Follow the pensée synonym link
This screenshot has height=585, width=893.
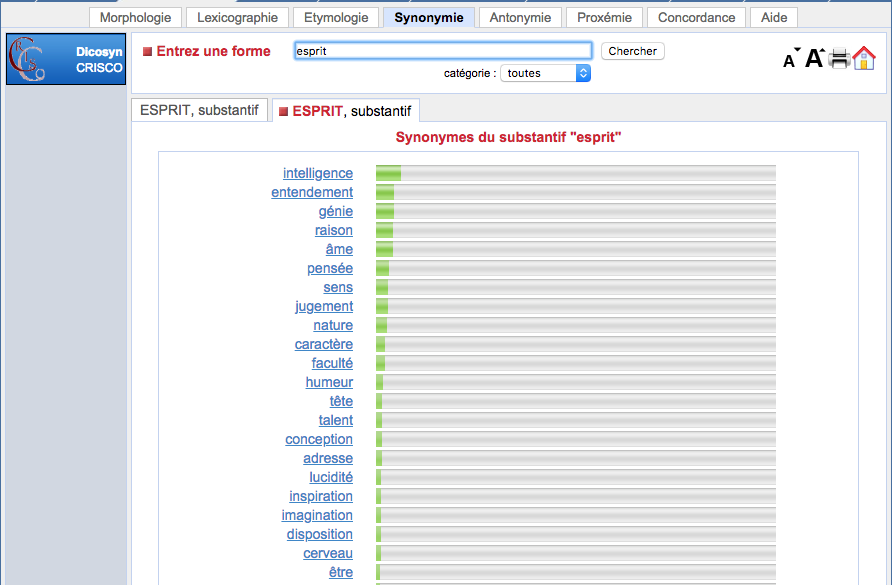point(330,268)
